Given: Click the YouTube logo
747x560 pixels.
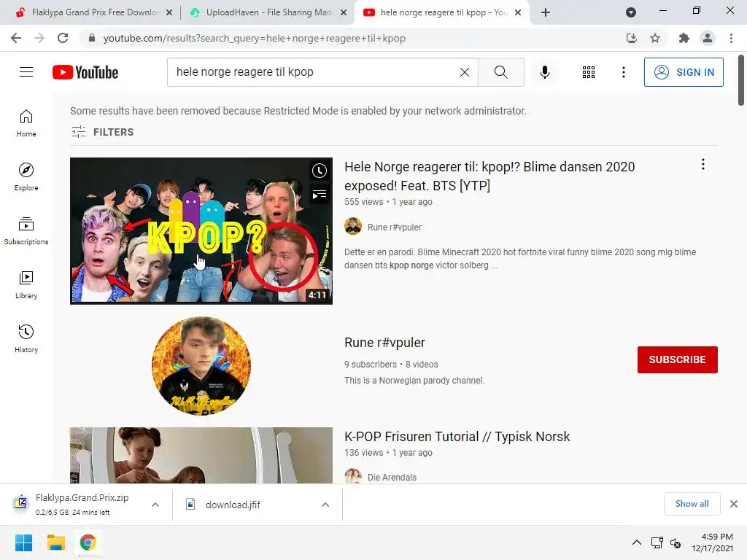Looking at the screenshot, I should pos(85,72).
